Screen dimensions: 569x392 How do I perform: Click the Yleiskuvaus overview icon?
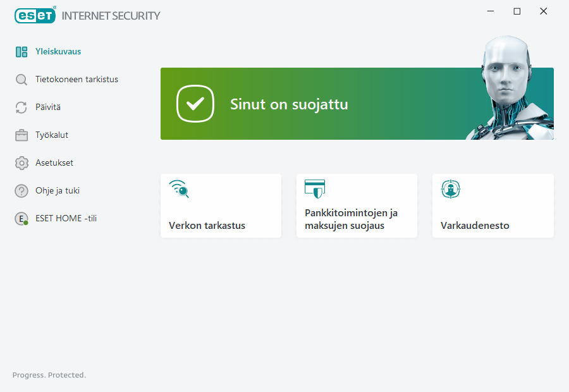pos(21,52)
